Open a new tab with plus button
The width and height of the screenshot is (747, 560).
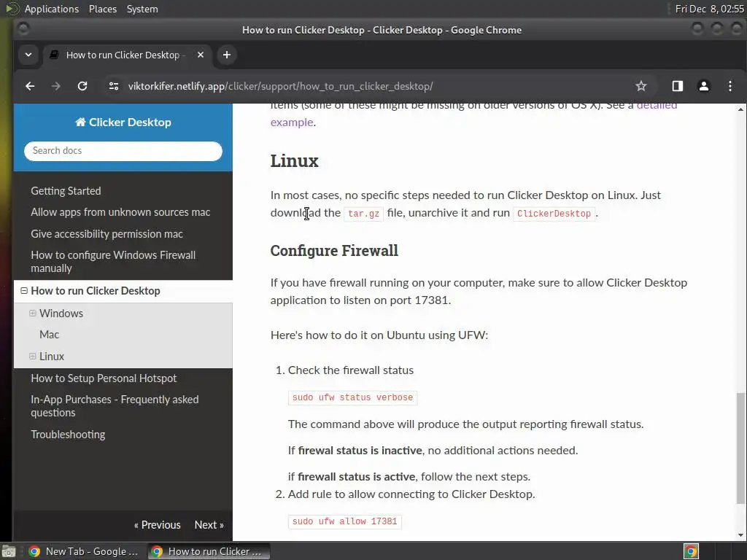pyautogui.click(x=227, y=55)
